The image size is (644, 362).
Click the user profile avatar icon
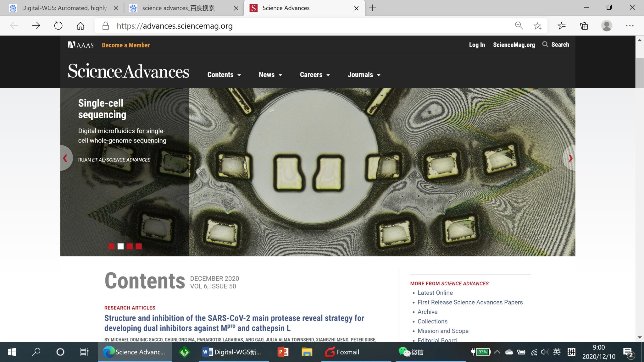(607, 26)
